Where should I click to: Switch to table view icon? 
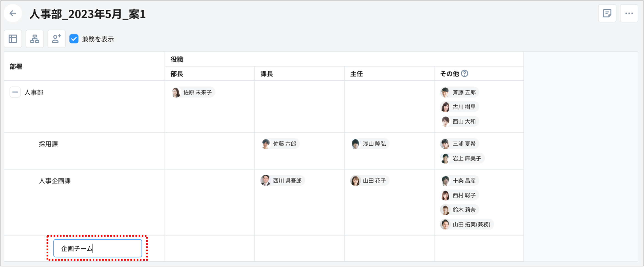pos(13,39)
